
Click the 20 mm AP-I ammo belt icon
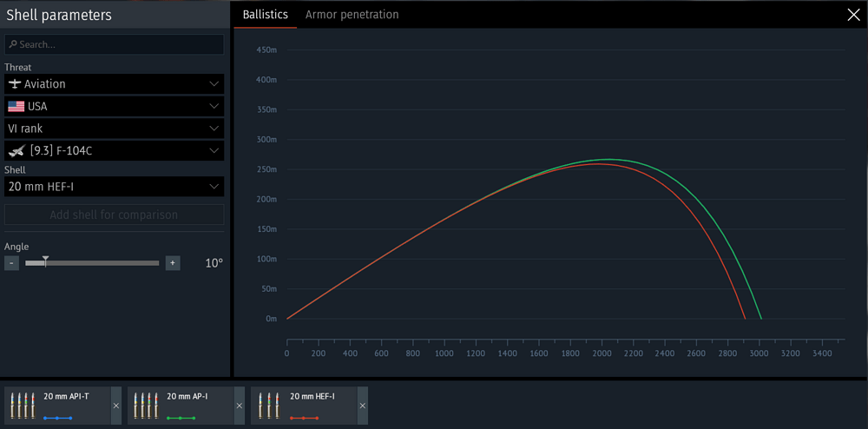pos(148,405)
